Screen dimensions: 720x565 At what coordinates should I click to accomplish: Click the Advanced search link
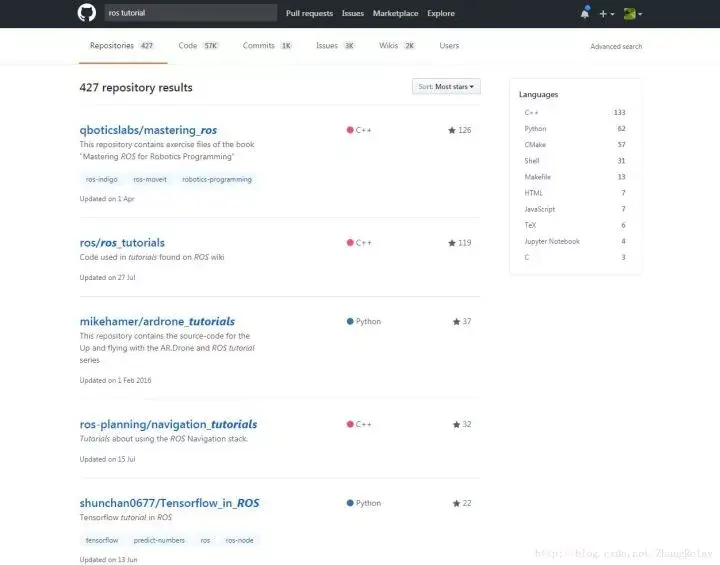tap(616, 47)
